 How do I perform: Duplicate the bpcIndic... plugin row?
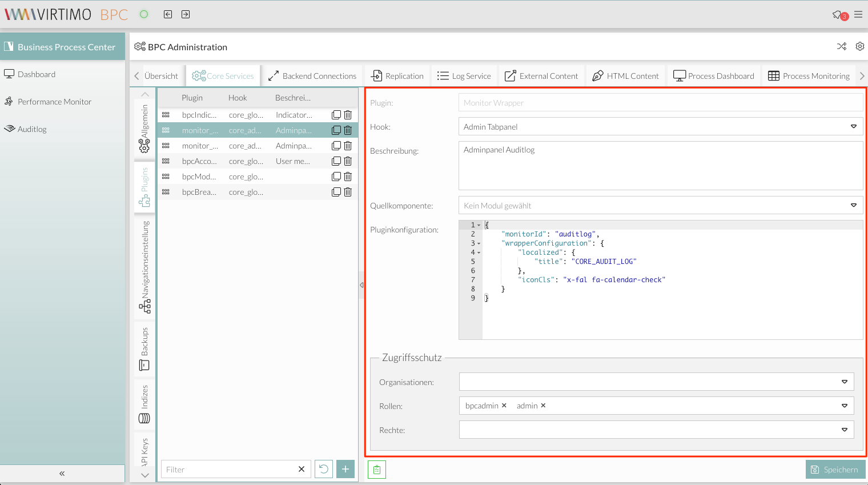336,115
